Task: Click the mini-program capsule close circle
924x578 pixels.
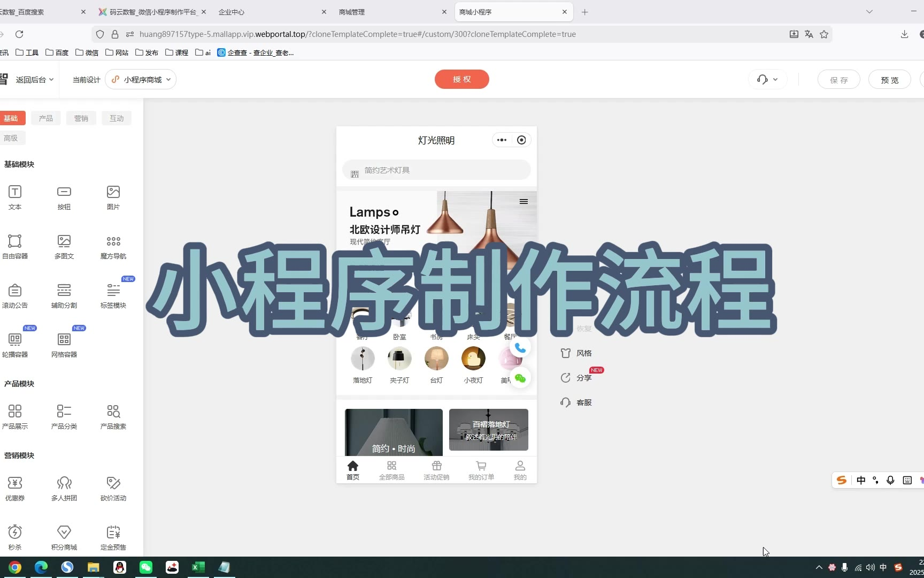Action: click(521, 140)
